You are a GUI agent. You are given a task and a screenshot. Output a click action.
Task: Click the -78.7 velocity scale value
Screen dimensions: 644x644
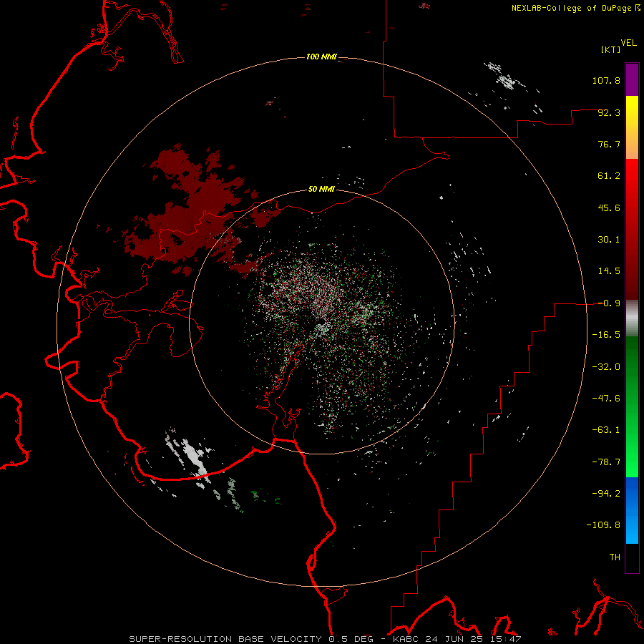(606, 462)
